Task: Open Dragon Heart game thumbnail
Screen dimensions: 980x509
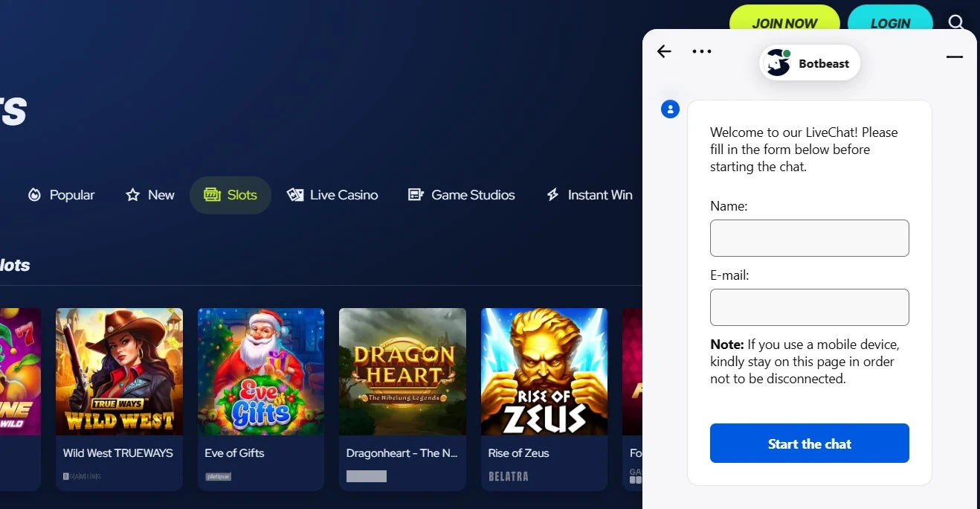Action: click(402, 372)
